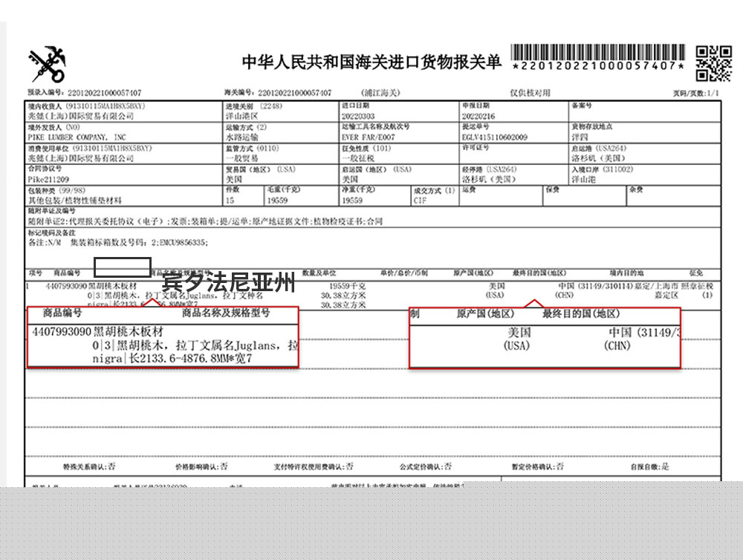Viewport: 743px width, 560px height.
Task: Click the document title 中华人民共和国海关进口货物报关单
Action: click(371, 62)
